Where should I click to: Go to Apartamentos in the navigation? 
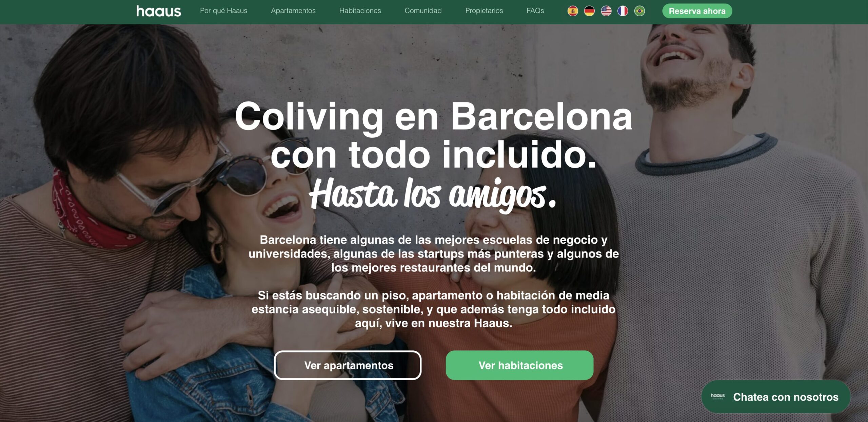tap(293, 11)
